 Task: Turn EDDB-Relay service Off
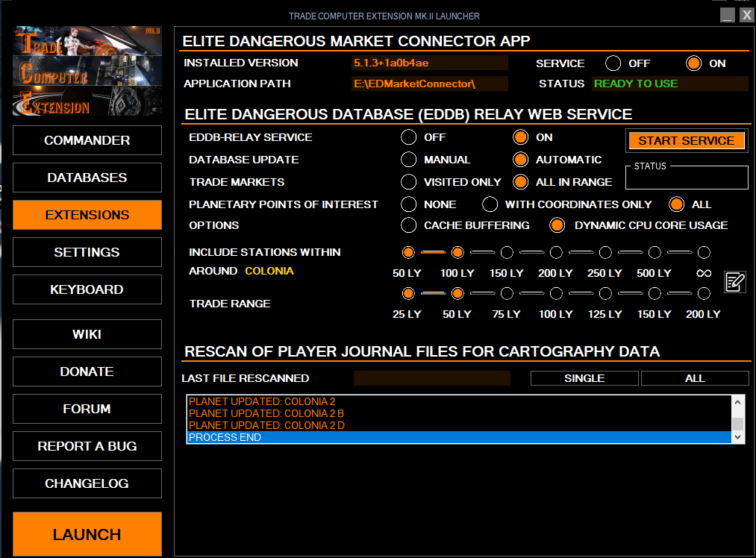click(408, 137)
